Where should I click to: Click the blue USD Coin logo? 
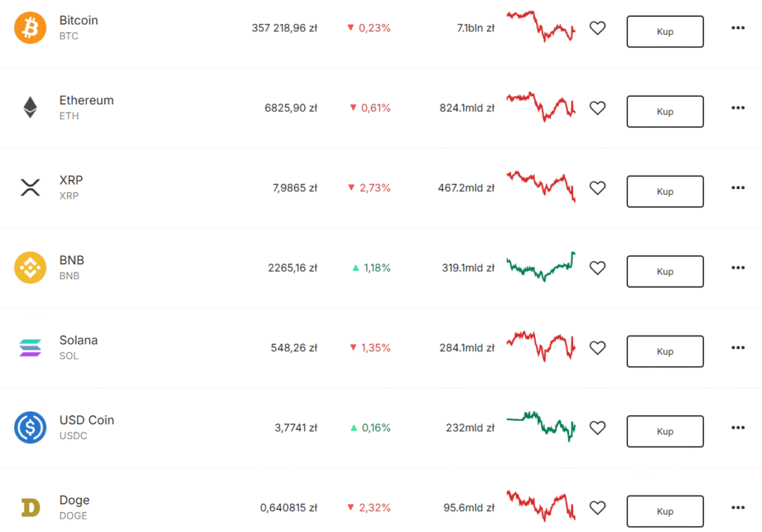click(x=30, y=428)
